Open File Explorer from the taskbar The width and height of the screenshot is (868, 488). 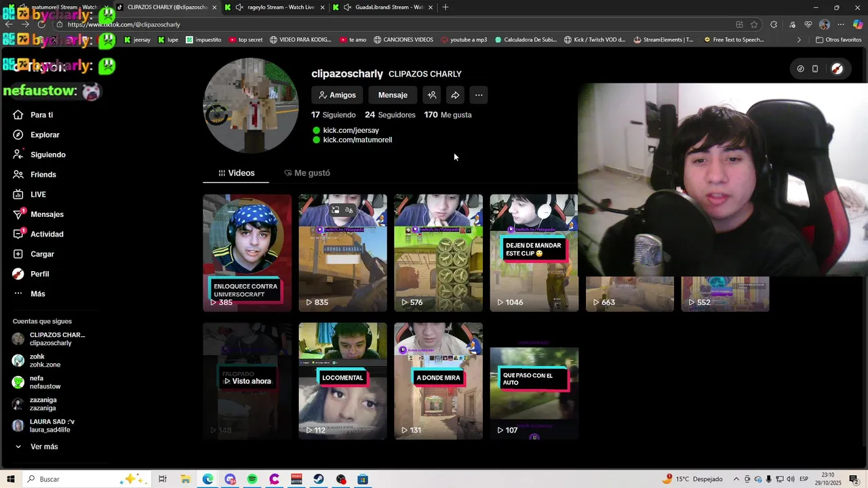[185, 479]
